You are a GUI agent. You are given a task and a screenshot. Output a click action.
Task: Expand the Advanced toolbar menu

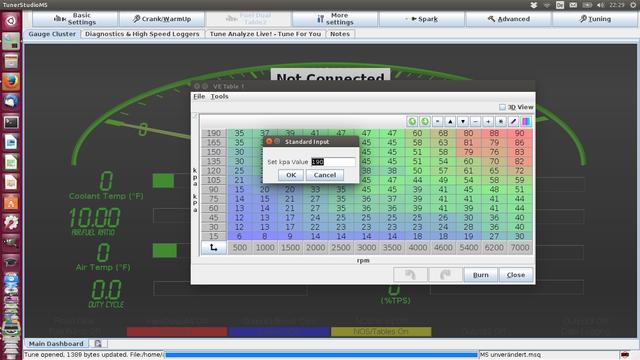point(509,19)
